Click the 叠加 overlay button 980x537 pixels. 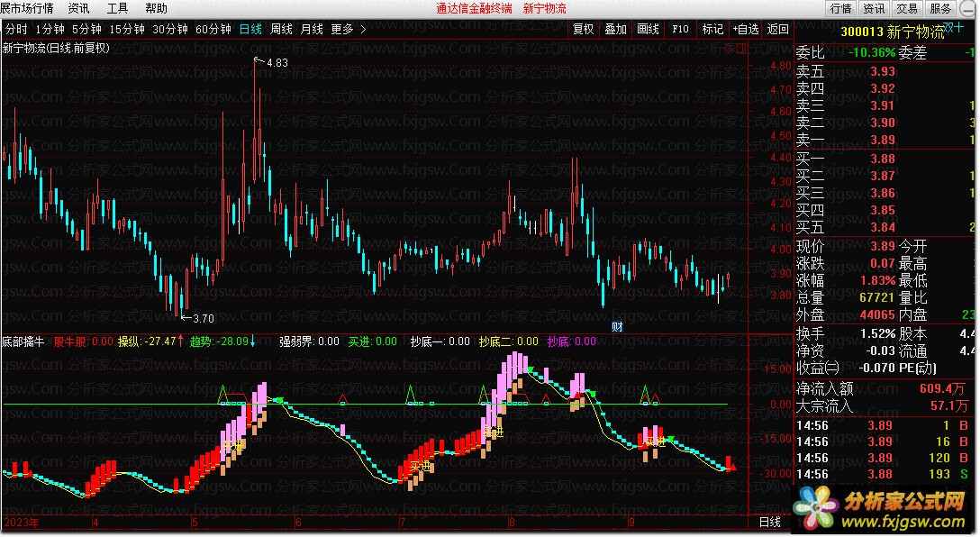point(615,29)
